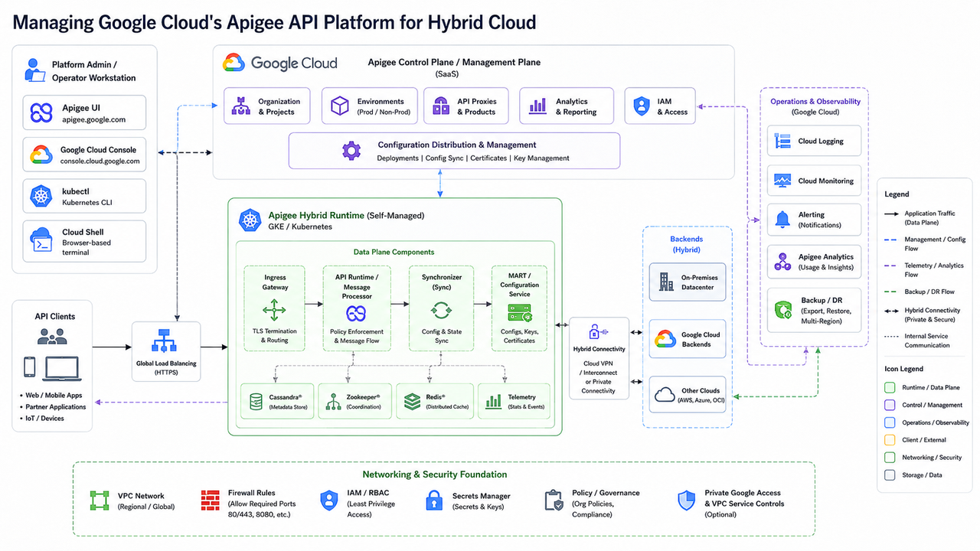Click the green Runtime / Data Plane legend swatch
Screen dimensions: 980x551
pyautogui.click(x=890, y=388)
